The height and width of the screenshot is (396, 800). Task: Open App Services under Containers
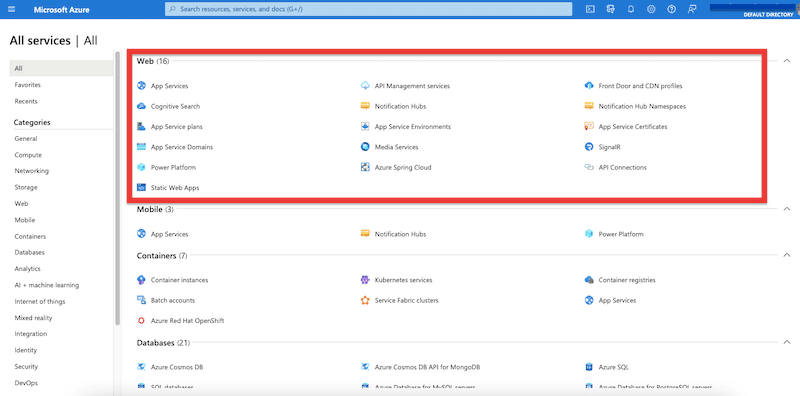point(617,301)
